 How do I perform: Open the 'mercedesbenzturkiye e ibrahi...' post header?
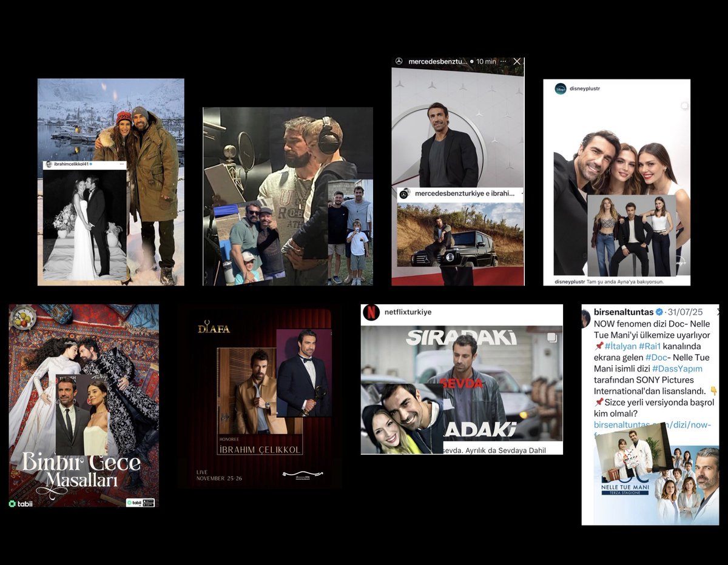point(465,193)
